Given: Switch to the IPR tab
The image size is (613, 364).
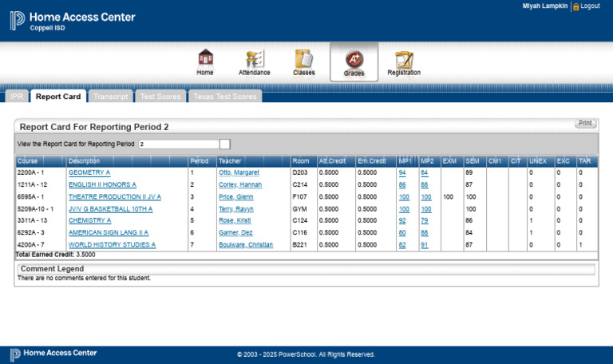Looking at the screenshot, I should [x=17, y=96].
